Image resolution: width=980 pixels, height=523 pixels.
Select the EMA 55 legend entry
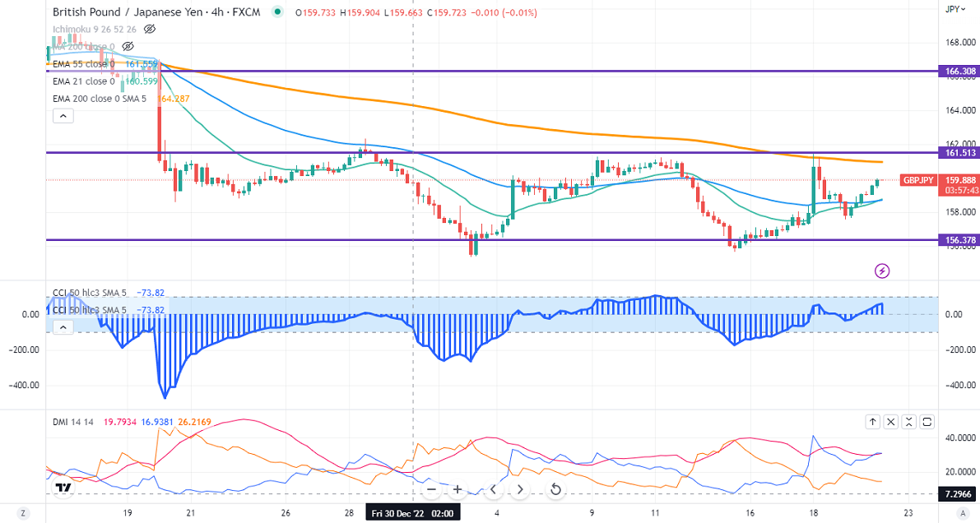click(82, 64)
